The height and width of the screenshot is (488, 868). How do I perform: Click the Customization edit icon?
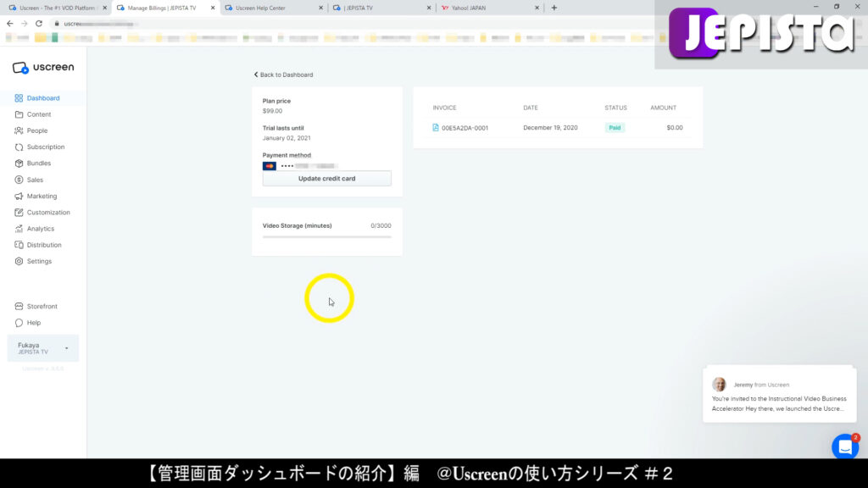point(19,213)
